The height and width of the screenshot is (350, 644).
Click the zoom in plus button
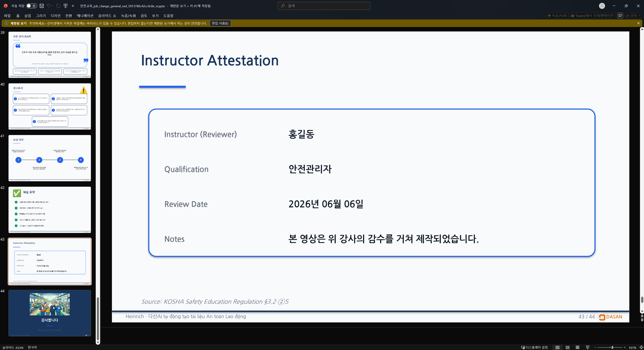pos(625,347)
